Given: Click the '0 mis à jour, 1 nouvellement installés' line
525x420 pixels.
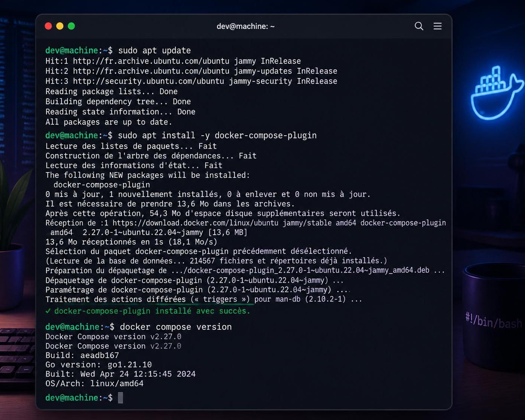Looking at the screenshot, I should click(208, 194).
